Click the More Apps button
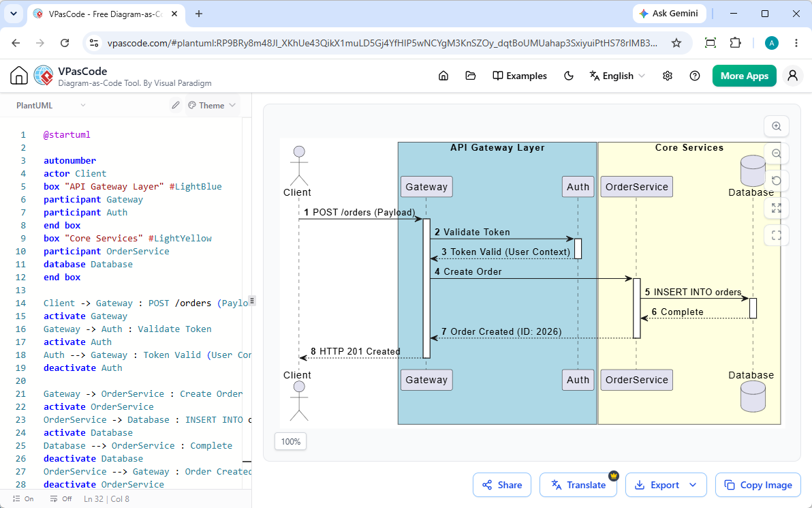 744,76
